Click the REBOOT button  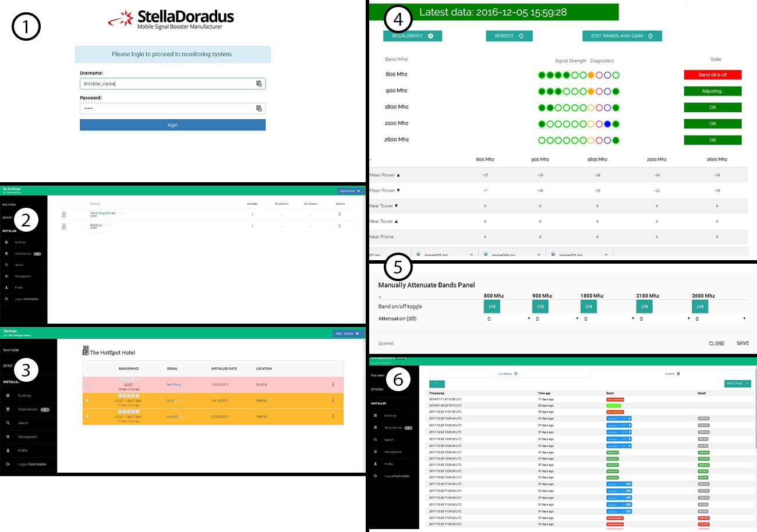(509, 36)
